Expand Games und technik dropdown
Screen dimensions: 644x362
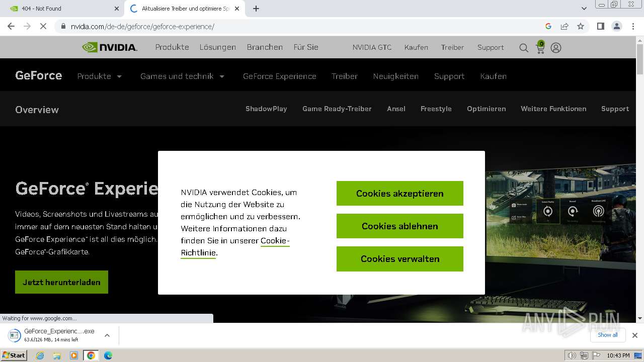182,76
